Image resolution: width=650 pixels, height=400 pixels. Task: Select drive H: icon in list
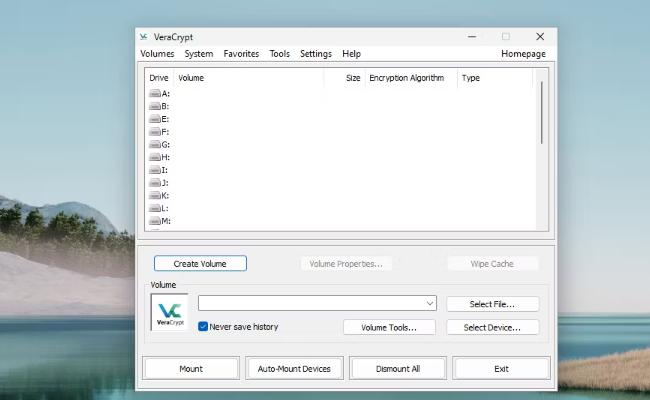(x=155, y=158)
